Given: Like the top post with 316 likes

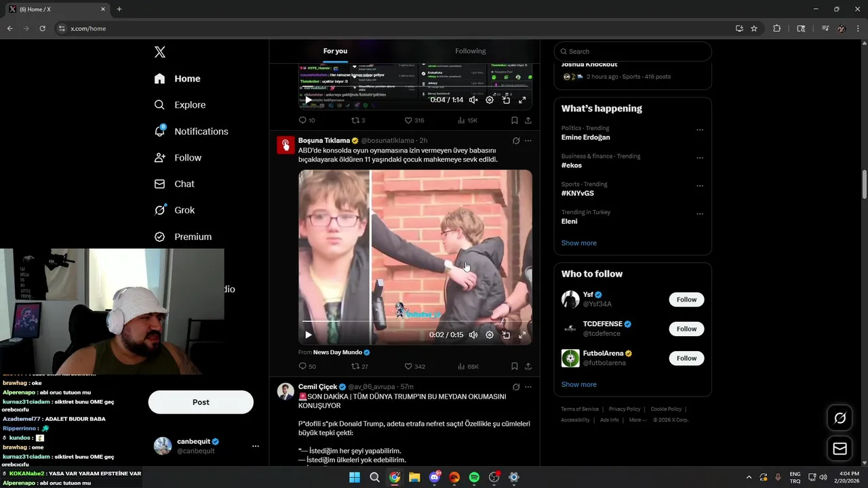Looking at the screenshot, I should click(414, 121).
